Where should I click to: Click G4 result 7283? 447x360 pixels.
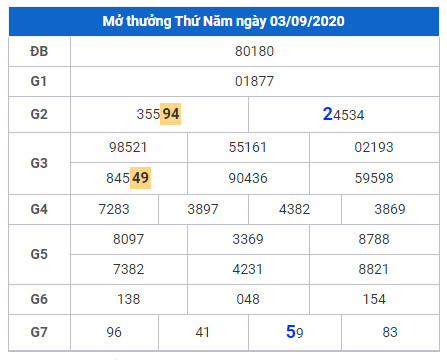[114, 209]
